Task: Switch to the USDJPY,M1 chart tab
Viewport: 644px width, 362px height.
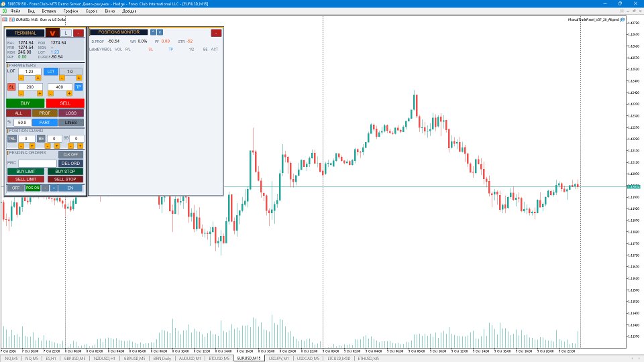Action: [278, 358]
